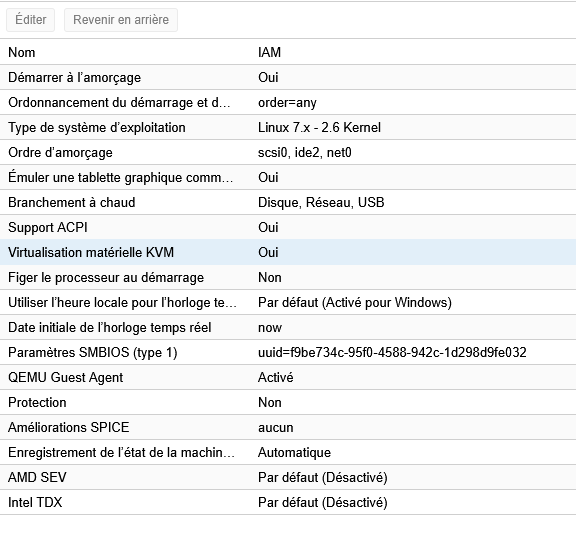Select the Protection row label
This screenshot has width=576, height=542.
[37, 402]
